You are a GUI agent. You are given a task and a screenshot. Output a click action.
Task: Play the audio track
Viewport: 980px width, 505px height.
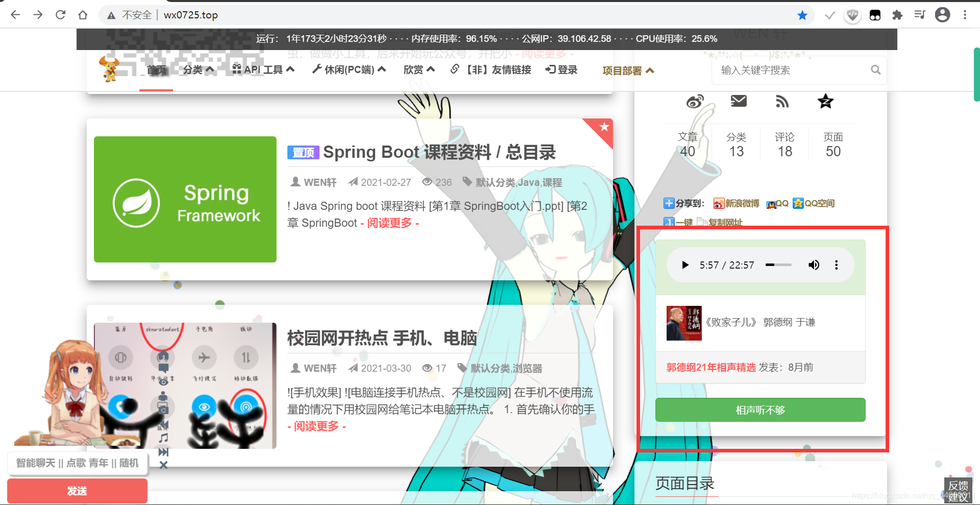[x=685, y=265]
